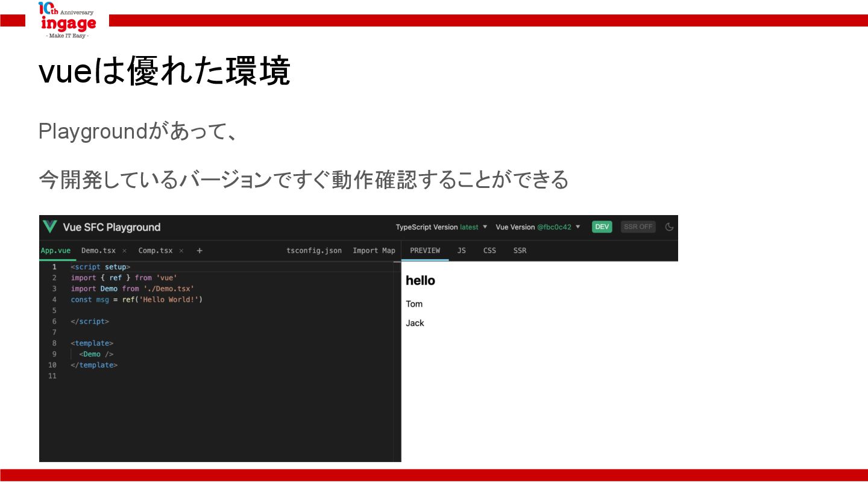Click the closing '</script>' line
This screenshot has height=488, width=868.
click(x=90, y=322)
